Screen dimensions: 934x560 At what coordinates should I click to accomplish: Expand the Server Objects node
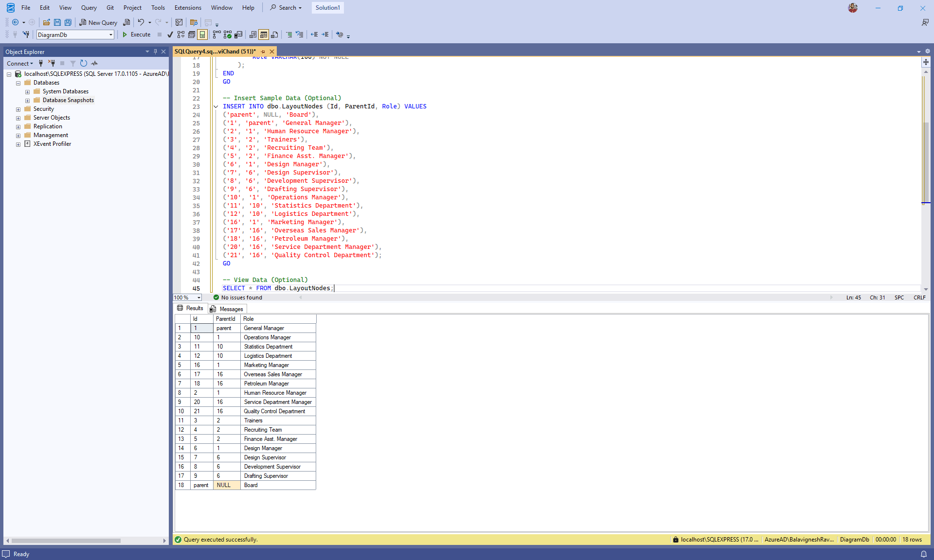click(18, 118)
